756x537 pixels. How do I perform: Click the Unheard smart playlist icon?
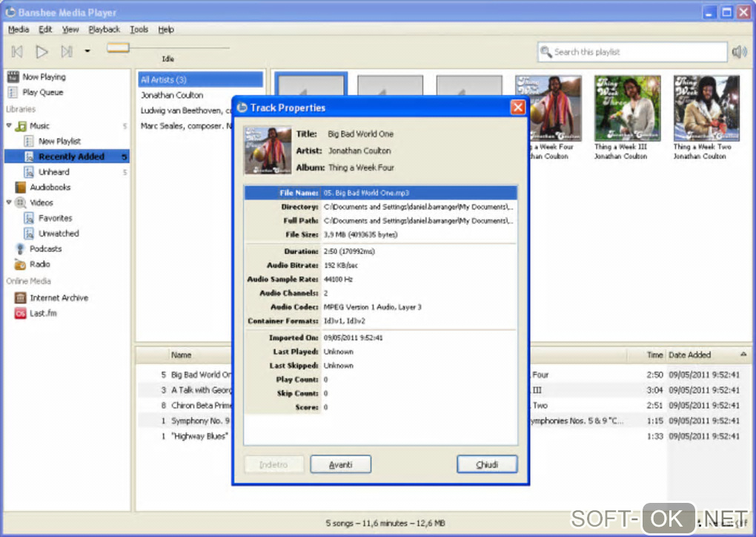click(x=29, y=172)
